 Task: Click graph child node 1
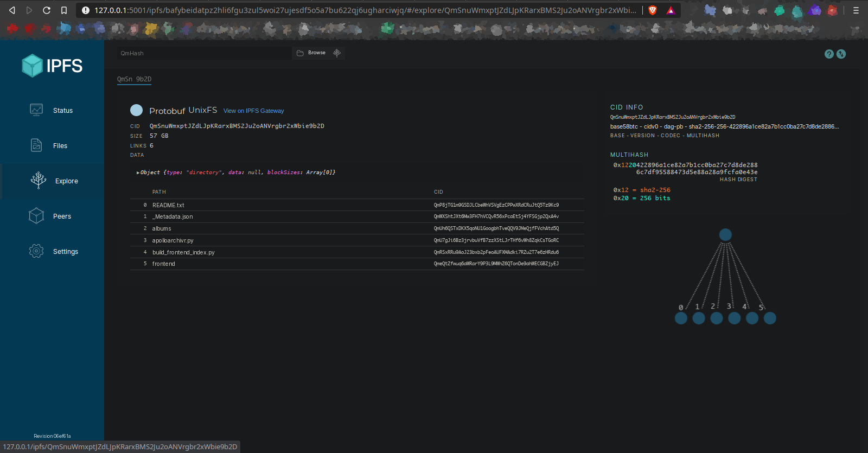pyautogui.click(x=699, y=318)
